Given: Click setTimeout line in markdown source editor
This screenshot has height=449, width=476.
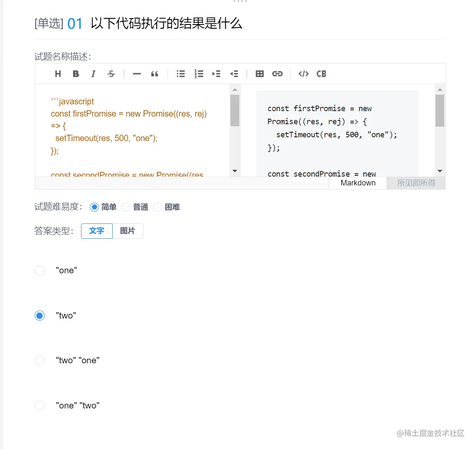Looking at the screenshot, I should click(106, 138).
